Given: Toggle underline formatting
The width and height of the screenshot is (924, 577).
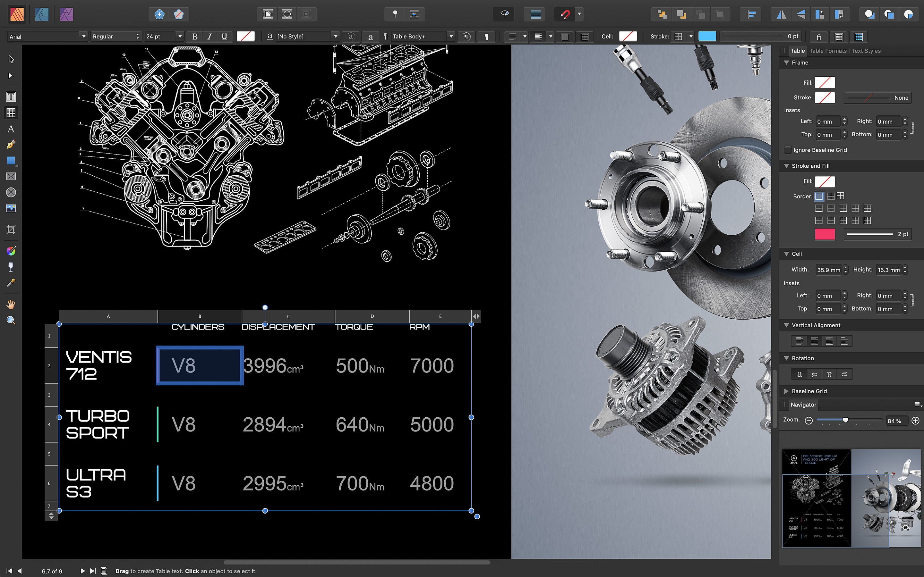Looking at the screenshot, I should pos(225,36).
